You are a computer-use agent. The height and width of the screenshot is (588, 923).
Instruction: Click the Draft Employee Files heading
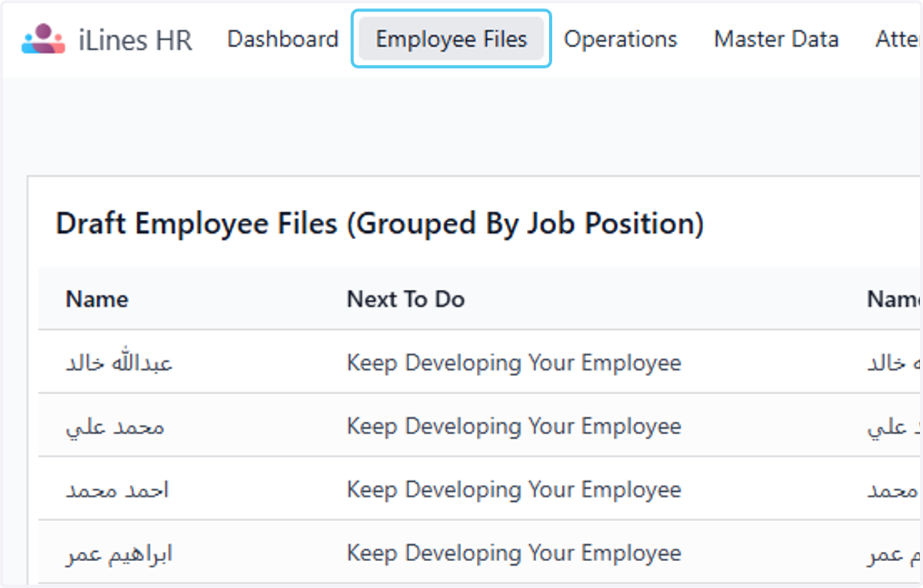pyautogui.click(x=380, y=224)
